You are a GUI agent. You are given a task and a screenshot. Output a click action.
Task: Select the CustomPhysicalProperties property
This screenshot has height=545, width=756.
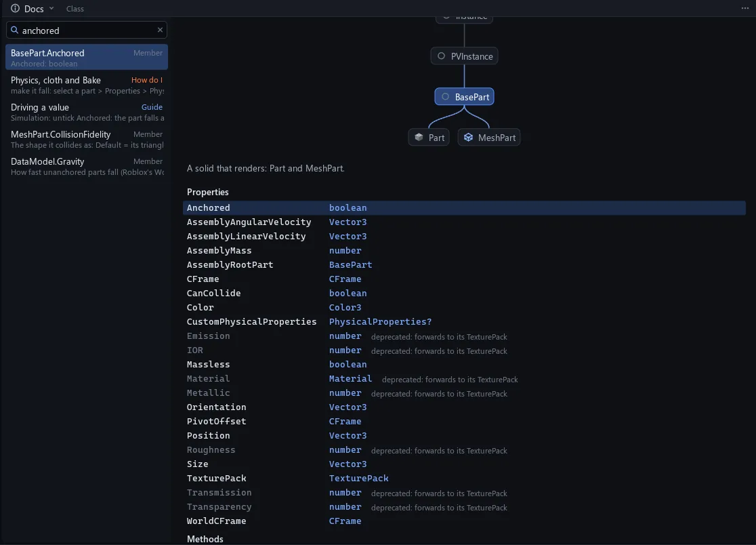[x=252, y=322]
